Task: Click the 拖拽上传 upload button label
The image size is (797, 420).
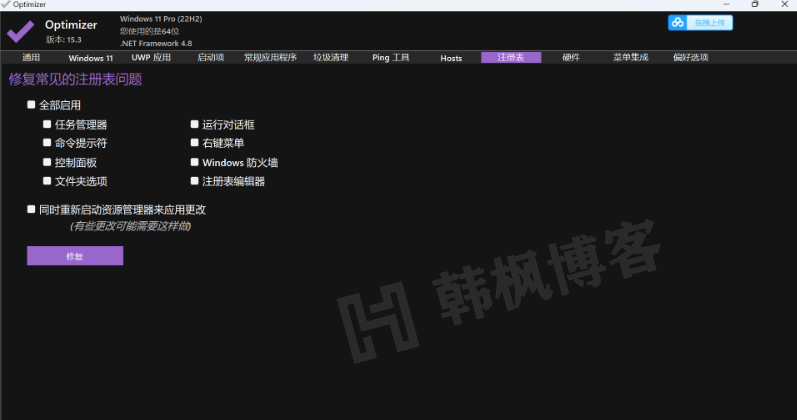Action: [709, 23]
